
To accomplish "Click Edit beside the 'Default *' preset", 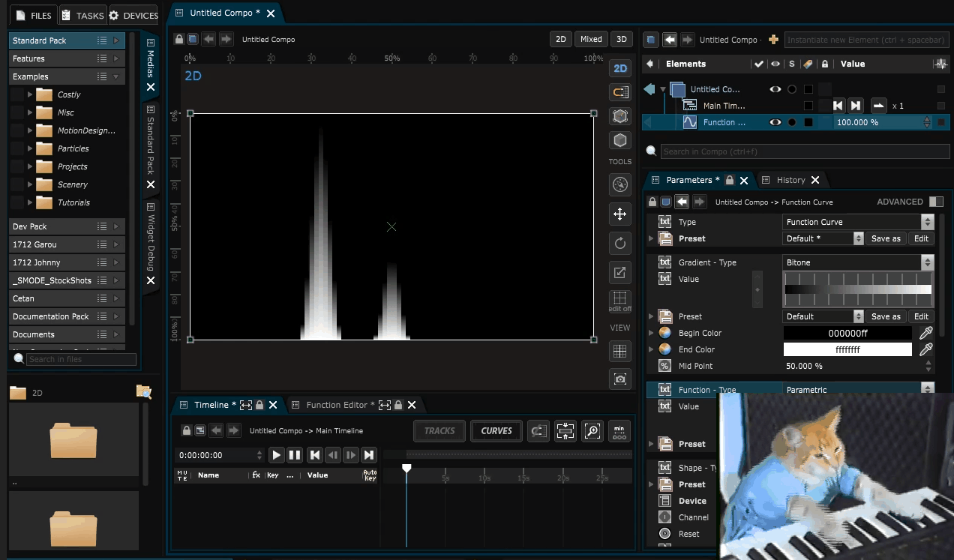I will coord(921,238).
